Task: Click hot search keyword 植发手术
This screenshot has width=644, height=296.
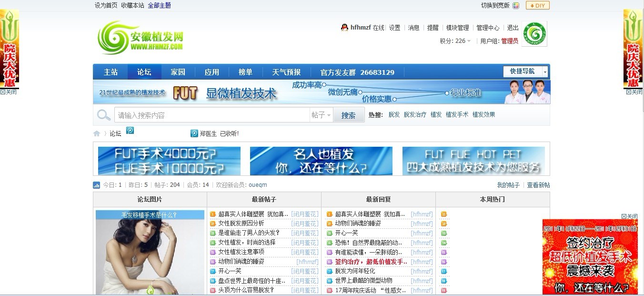Action: click(x=457, y=115)
